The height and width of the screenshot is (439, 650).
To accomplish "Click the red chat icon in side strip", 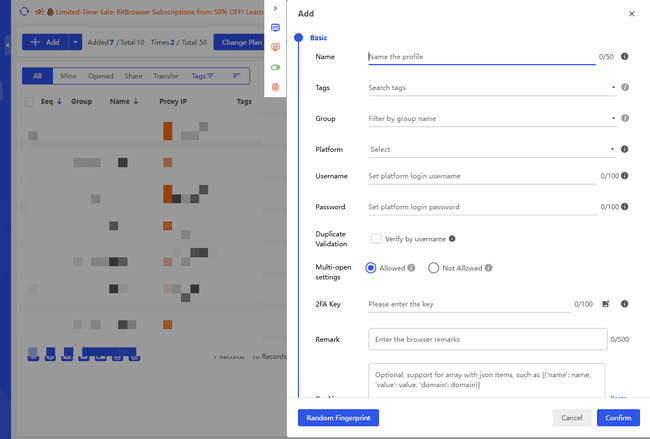I will [275, 47].
